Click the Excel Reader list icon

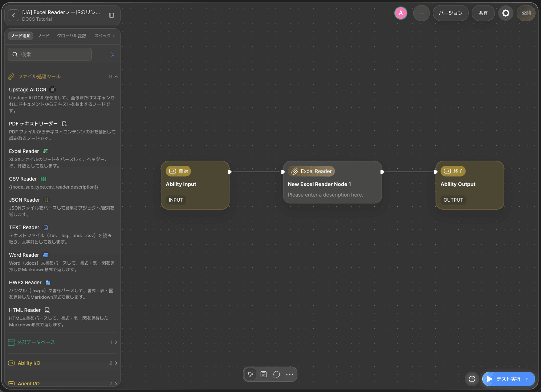tap(45, 151)
